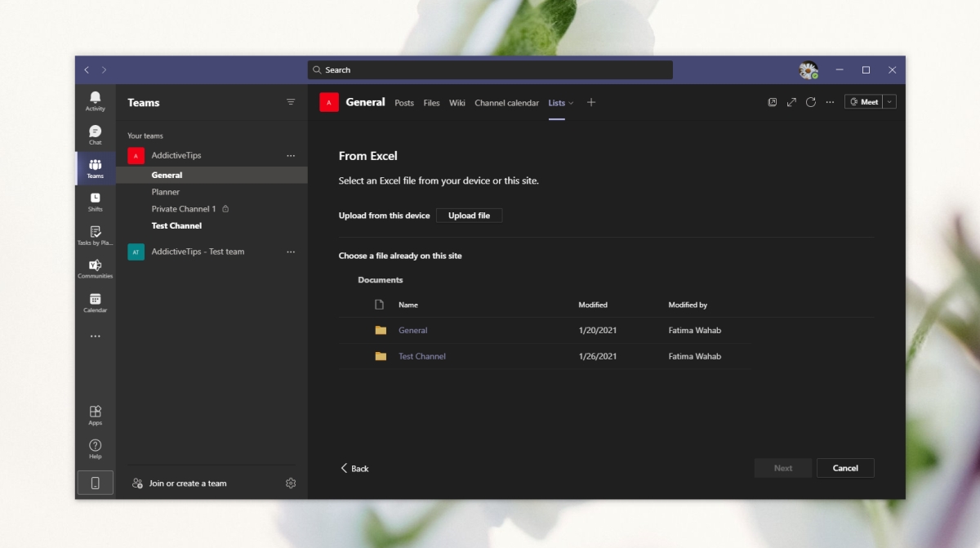Viewport: 980px width, 548px height.
Task: Open the user profile avatar
Action: pyautogui.click(x=808, y=70)
